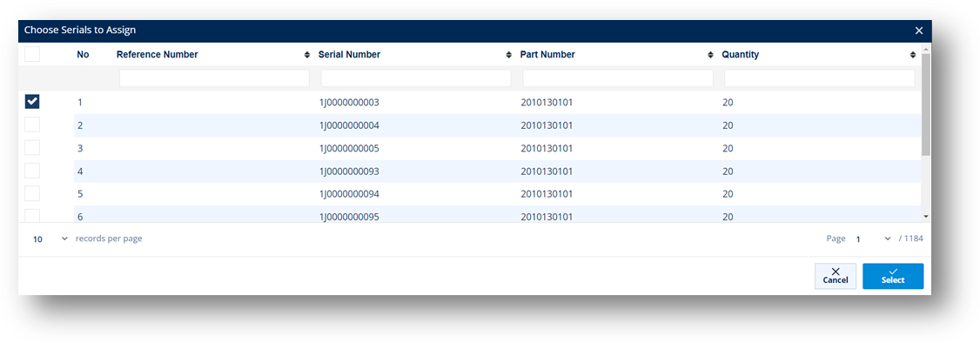Check the checkbox for serial 1J0000000004
Screen dimensions: 980x343
point(32,125)
